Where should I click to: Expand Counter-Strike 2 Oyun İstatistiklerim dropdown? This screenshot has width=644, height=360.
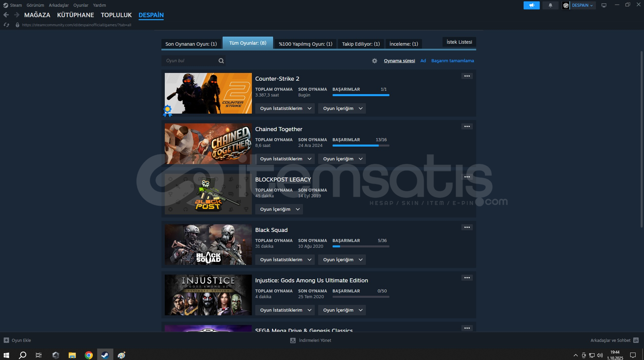(x=285, y=108)
